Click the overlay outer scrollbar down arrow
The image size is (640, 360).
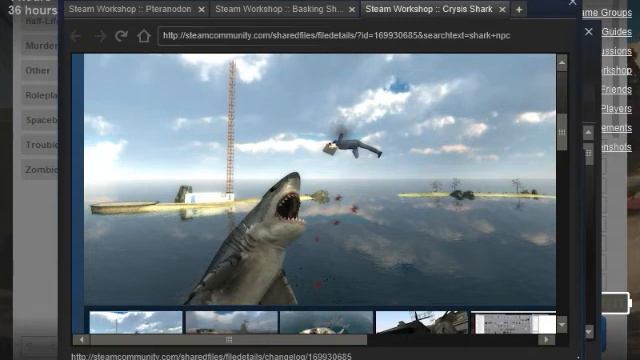point(588,332)
